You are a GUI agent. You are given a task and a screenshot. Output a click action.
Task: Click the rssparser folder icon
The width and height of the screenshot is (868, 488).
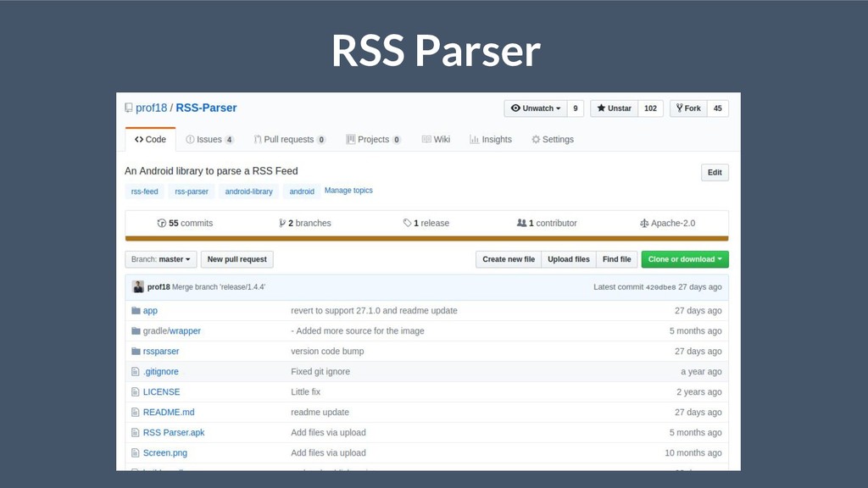coord(136,352)
